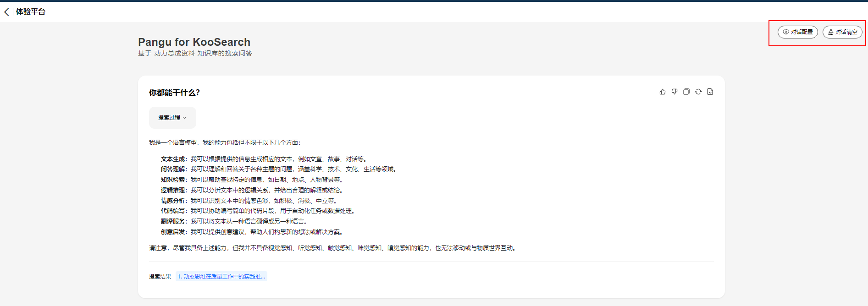
Task: Click the 问答理解 bullet line
Action: coord(280,169)
